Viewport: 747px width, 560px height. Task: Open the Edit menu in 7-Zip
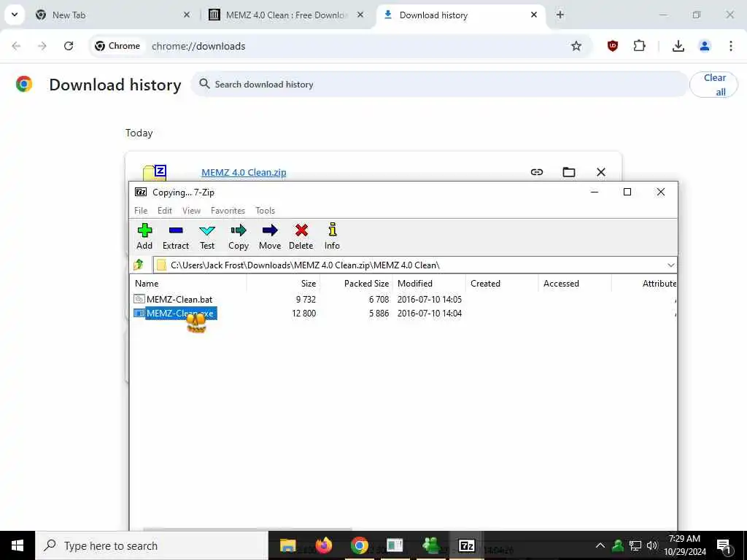(165, 211)
